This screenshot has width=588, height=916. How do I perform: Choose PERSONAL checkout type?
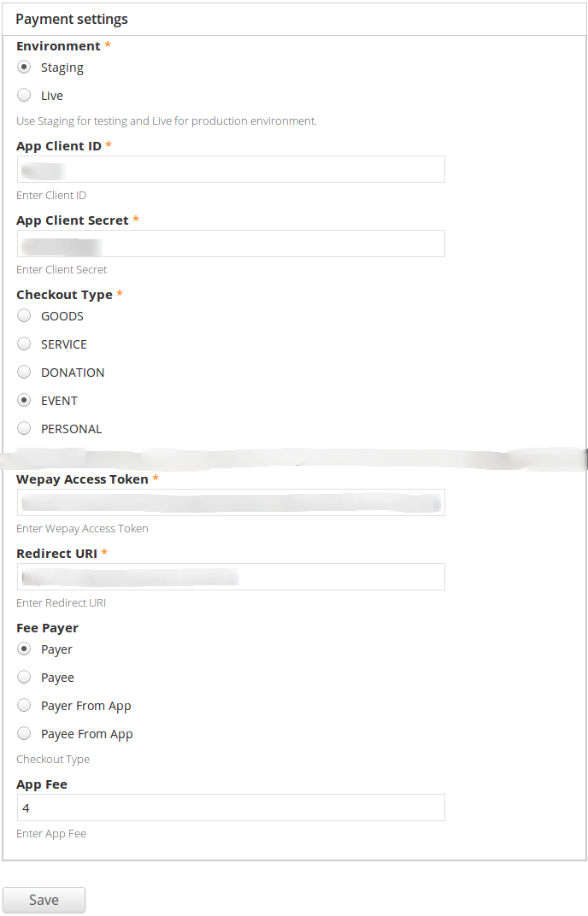point(24,429)
